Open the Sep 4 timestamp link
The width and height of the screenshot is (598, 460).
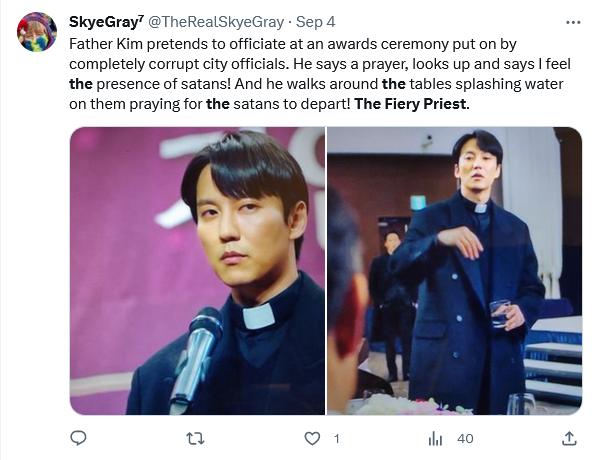(x=315, y=22)
